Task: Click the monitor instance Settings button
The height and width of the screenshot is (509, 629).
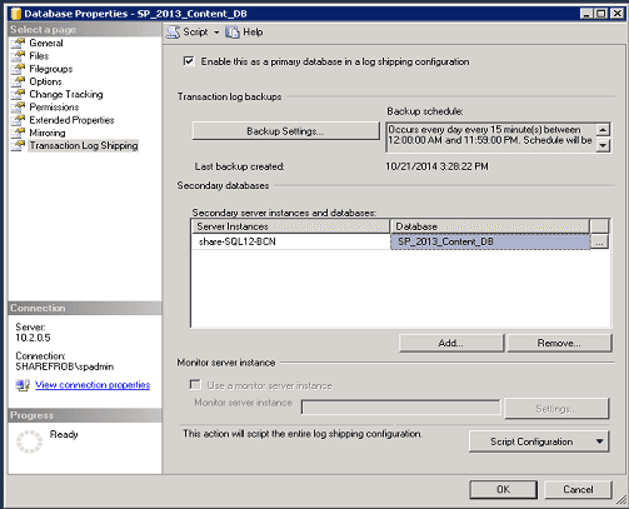Action: point(556,409)
